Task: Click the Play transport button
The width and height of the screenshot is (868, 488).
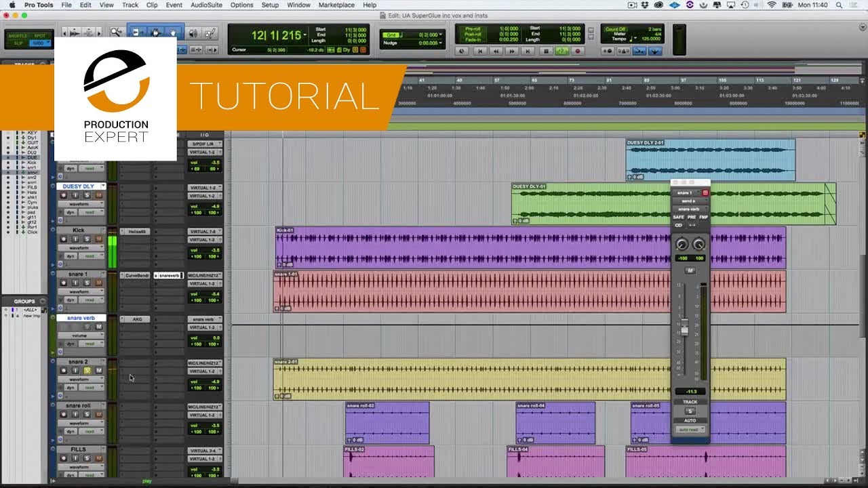Action: [561, 51]
